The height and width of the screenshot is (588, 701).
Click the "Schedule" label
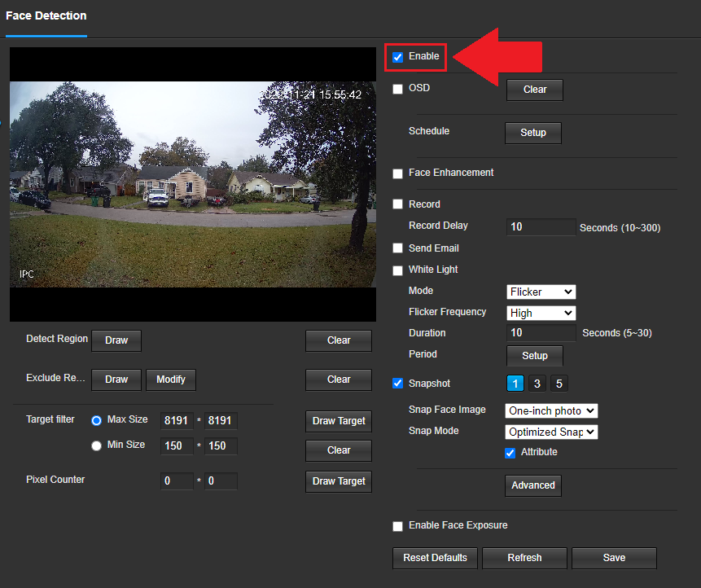click(429, 131)
